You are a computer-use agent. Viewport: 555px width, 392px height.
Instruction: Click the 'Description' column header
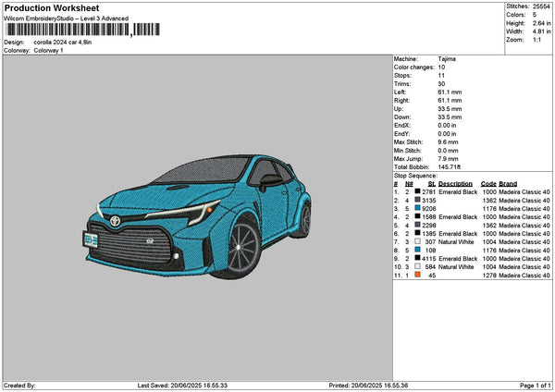455,184
